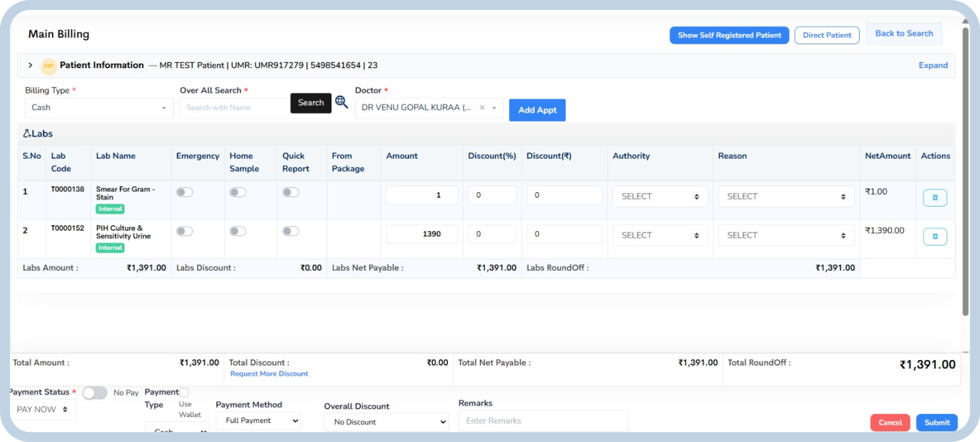The height and width of the screenshot is (442, 980).
Task: Open Authority select for PIH Culture row
Action: coord(660,235)
